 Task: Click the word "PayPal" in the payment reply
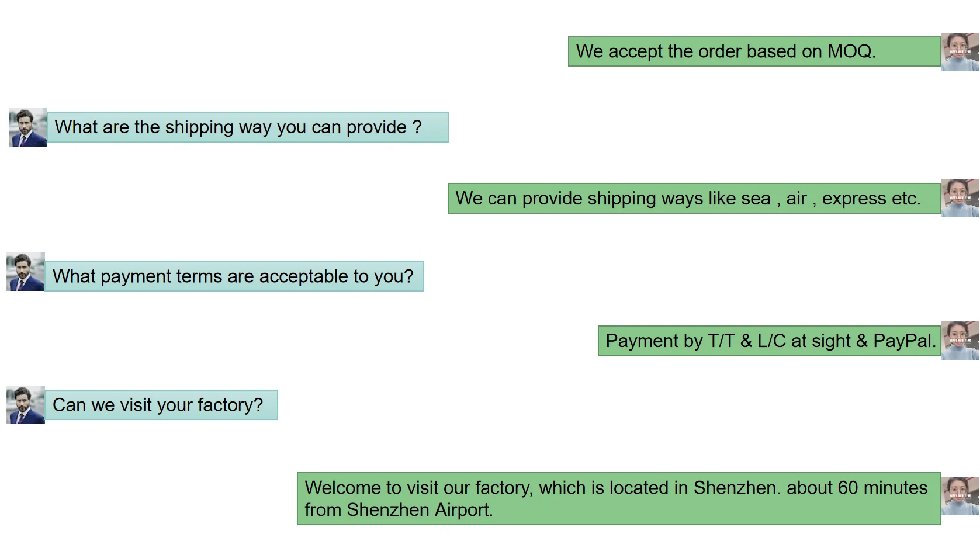(x=902, y=341)
